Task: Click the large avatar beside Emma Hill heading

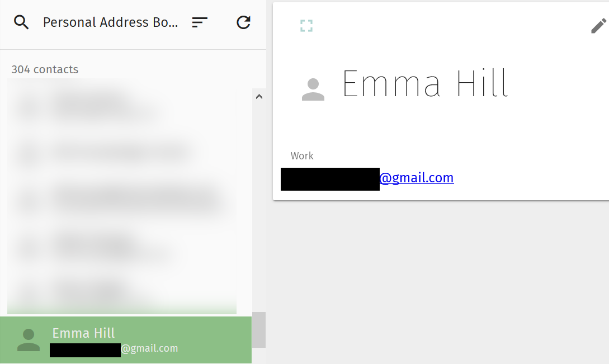Action: (x=313, y=89)
